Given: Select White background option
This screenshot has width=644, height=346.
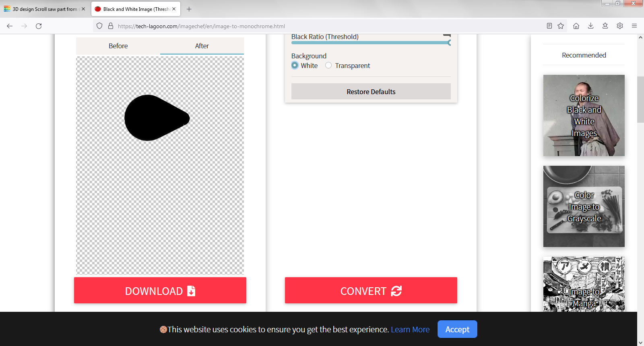Looking at the screenshot, I should [295, 66].
